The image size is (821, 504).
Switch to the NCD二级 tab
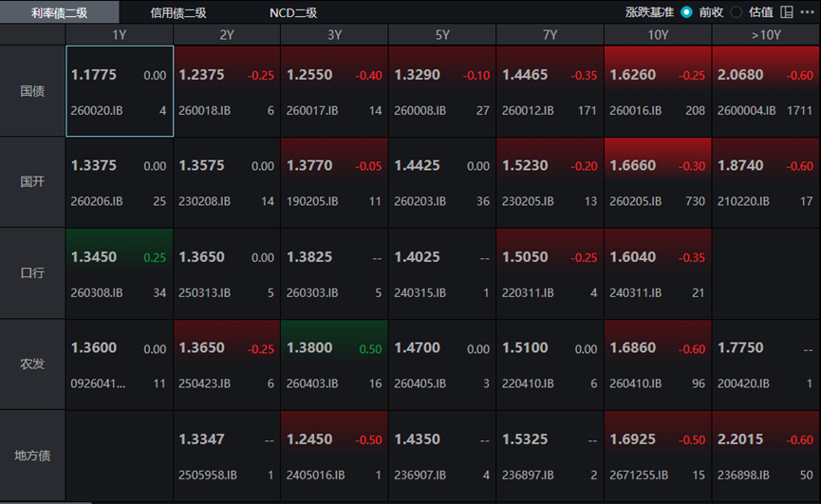click(x=293, y=12)
